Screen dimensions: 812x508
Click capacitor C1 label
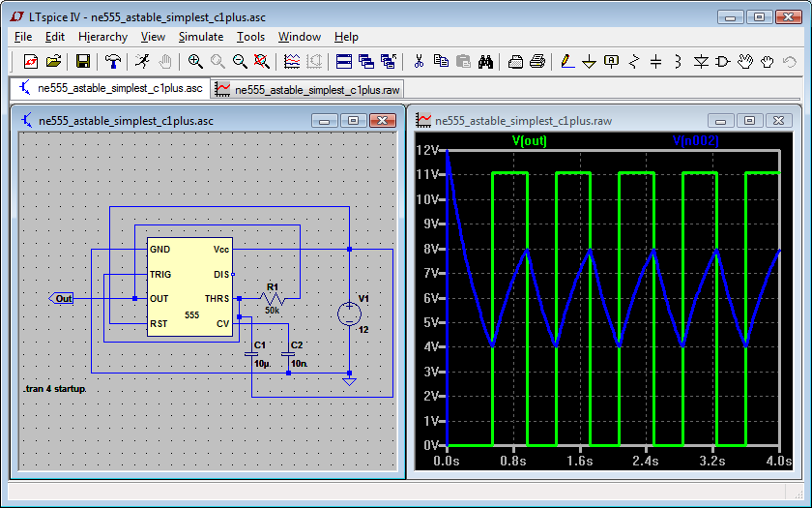260,344
